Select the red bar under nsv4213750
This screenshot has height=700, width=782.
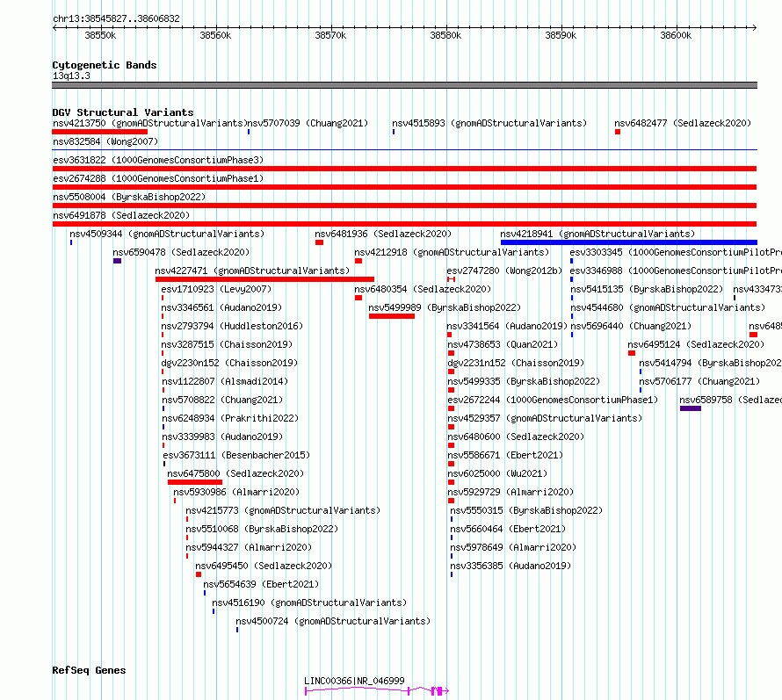tap(100, 132)
